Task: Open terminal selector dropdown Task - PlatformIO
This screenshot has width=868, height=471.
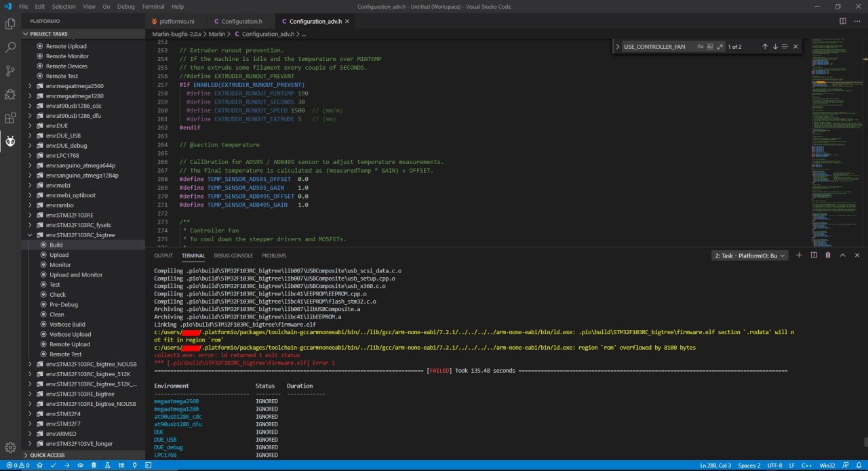Action: coord(750,255)
